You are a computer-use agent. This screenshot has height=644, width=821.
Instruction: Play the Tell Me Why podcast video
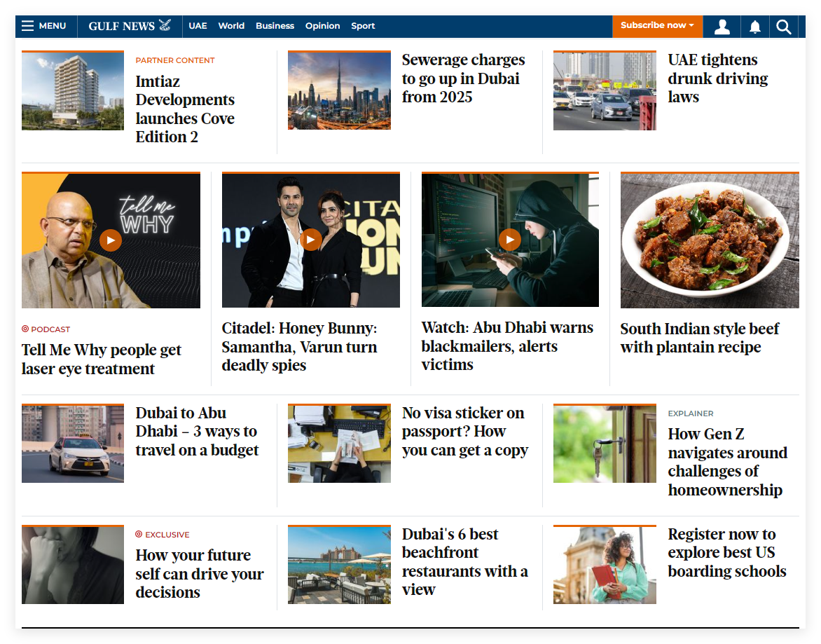(111, 240)
